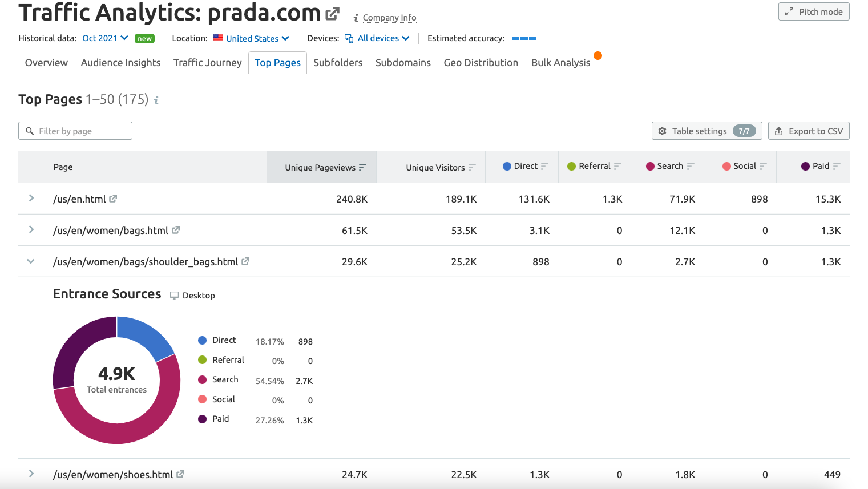868x489 pixels.
Task: Click the Company Info info icon
Action: [356, 18]
